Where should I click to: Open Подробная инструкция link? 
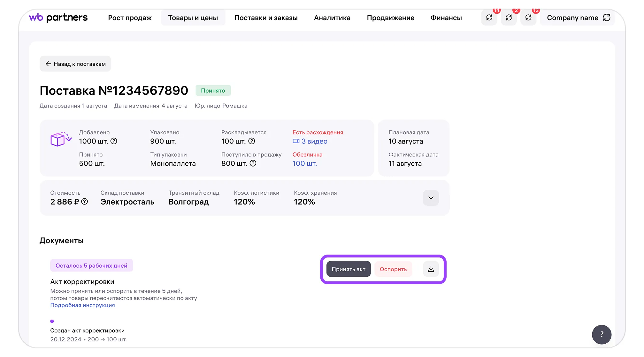pyautogui.click(x=82, y=305)
